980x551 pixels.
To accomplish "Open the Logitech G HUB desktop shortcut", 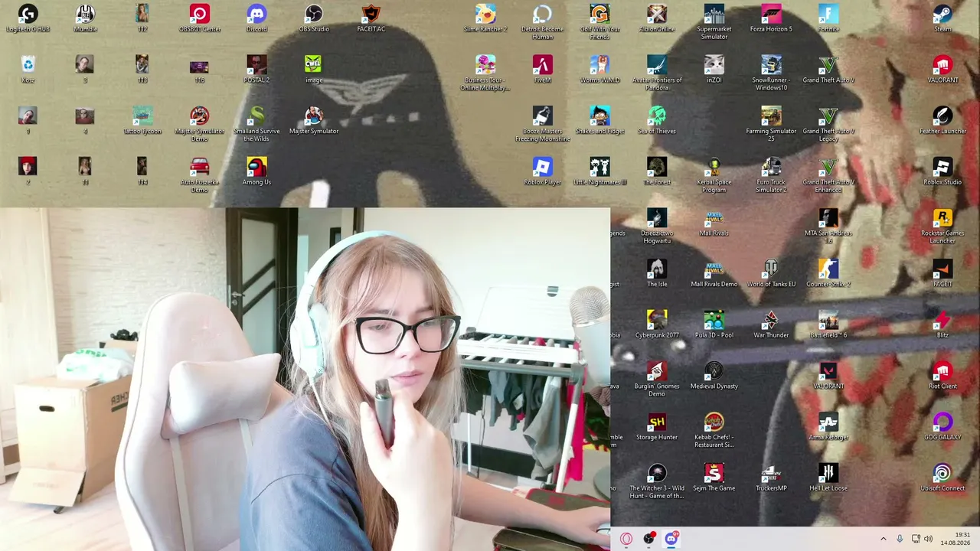I will tap(28, 18).
